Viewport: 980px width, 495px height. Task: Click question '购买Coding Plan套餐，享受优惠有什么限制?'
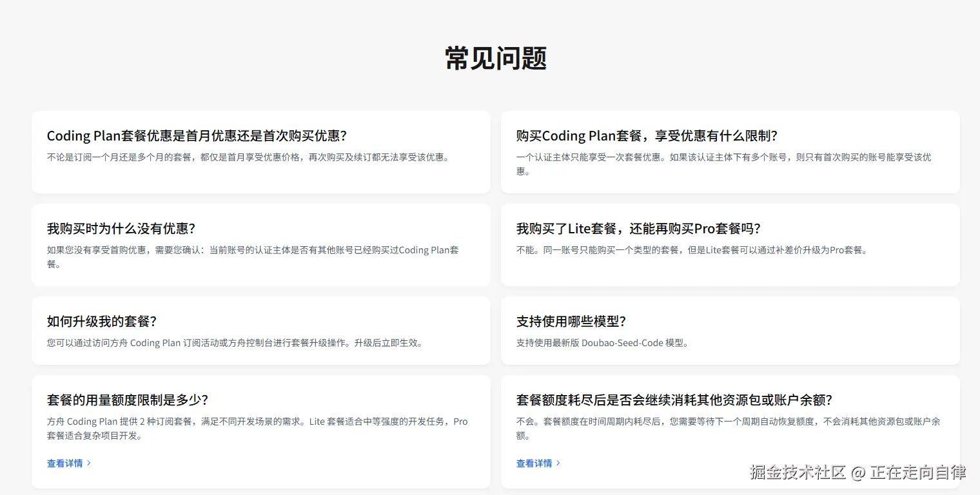coord(647,136)
